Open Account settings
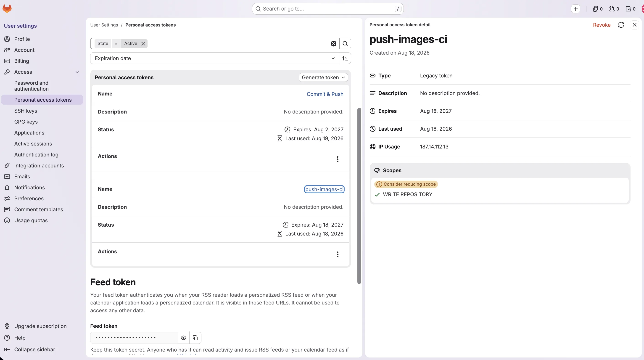This screenshot has height=360, width=644. (42, 50)
